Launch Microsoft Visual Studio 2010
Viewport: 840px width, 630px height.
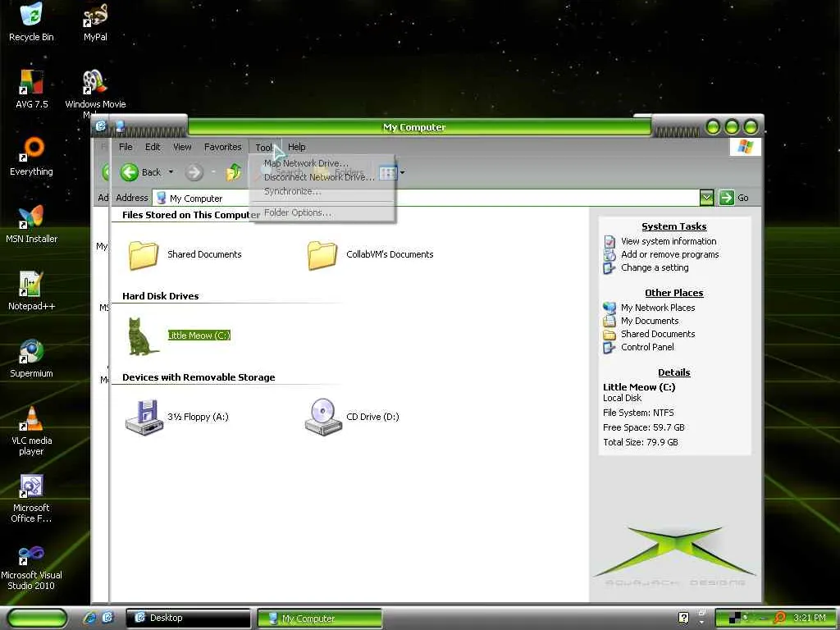coord(32,567)
